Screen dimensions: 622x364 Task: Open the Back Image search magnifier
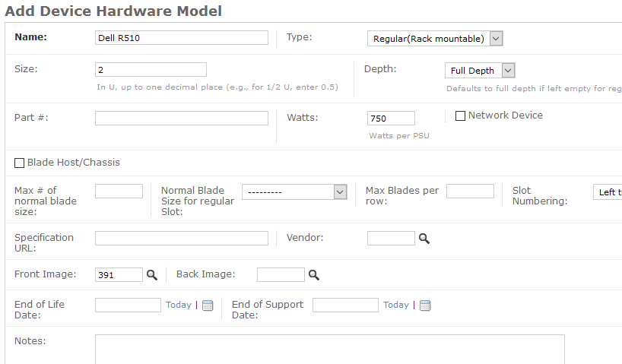click(314, 275)
